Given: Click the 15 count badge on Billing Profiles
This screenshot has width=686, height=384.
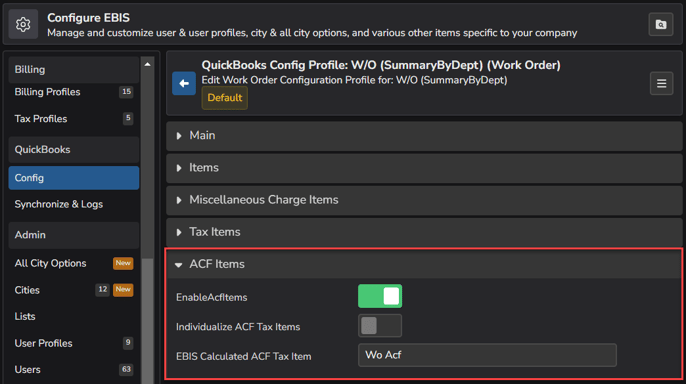Looking at the screenshot, I should click(126, 92).
